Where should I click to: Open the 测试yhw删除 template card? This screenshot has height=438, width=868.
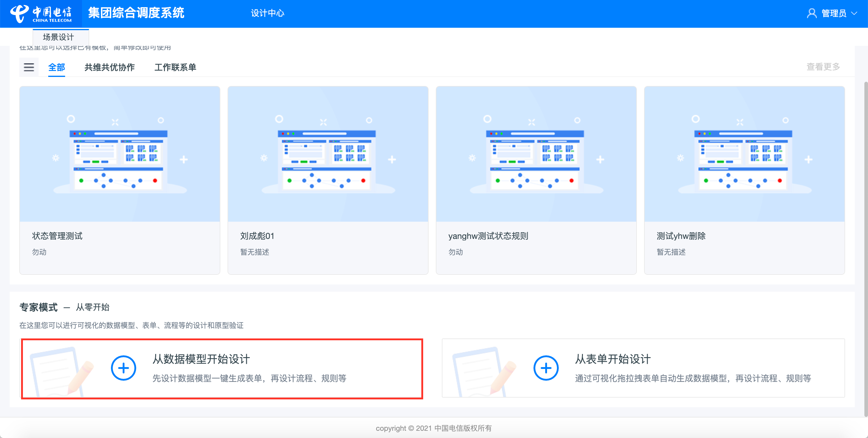pos(744,180)
